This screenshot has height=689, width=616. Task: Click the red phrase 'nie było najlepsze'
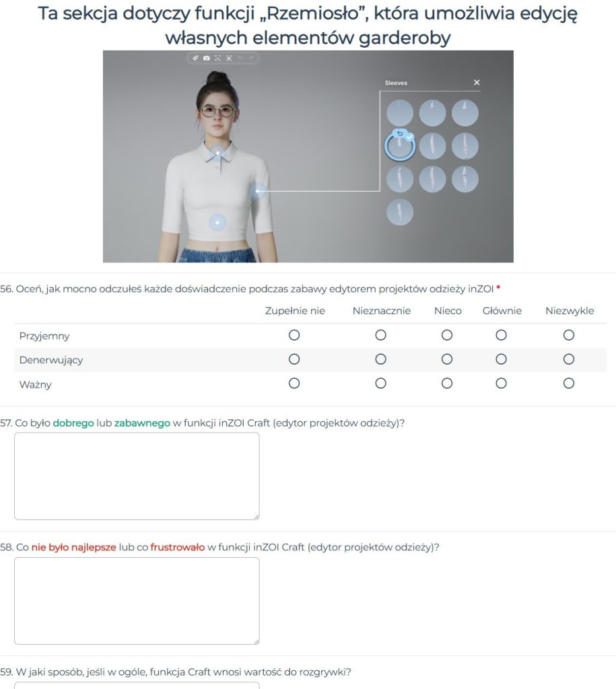coord(74,548)
